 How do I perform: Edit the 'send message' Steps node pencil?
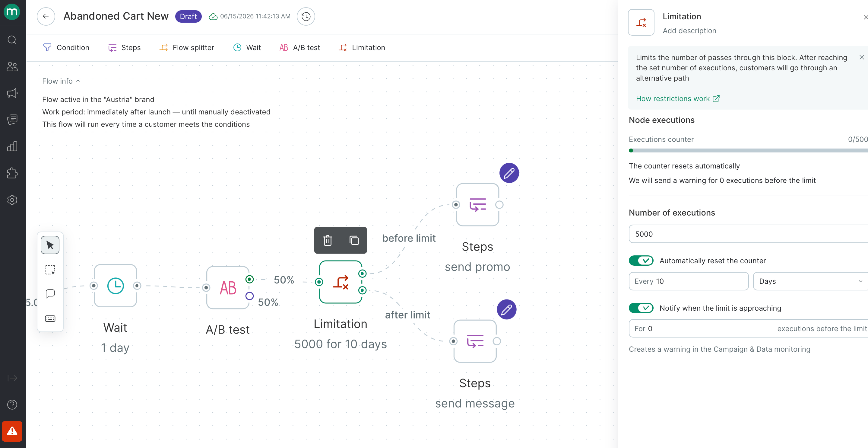click(506, 309)
